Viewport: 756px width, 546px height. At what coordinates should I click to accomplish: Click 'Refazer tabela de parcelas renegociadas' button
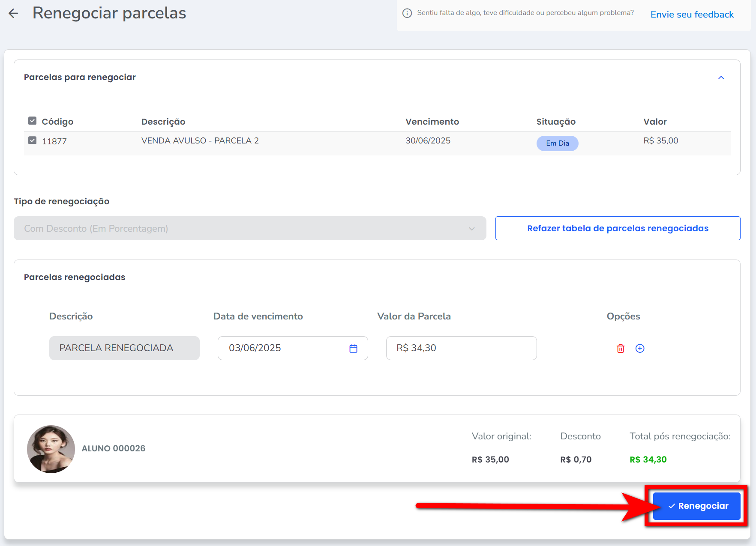pos(618,228)
